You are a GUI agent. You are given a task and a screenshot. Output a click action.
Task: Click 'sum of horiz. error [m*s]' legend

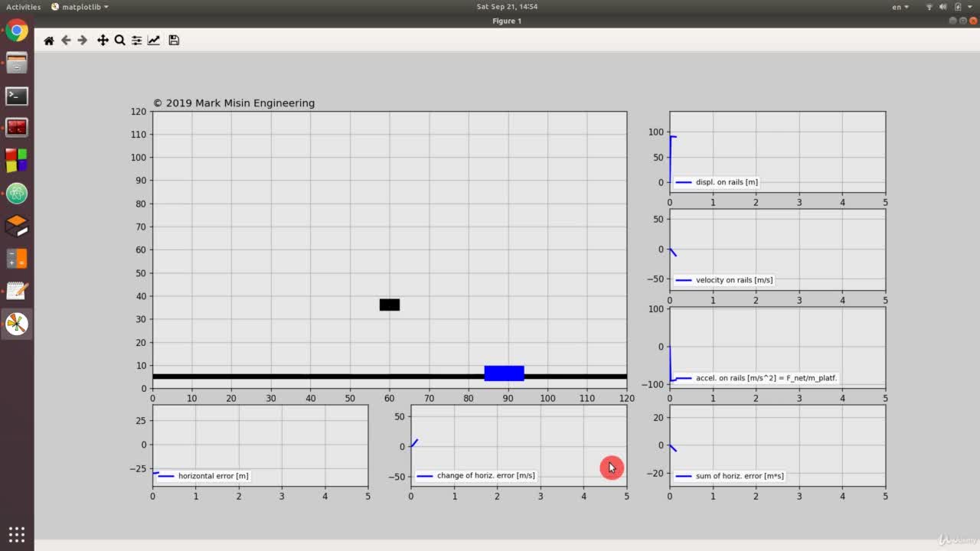pyautogui.click(x=729, y=476)
